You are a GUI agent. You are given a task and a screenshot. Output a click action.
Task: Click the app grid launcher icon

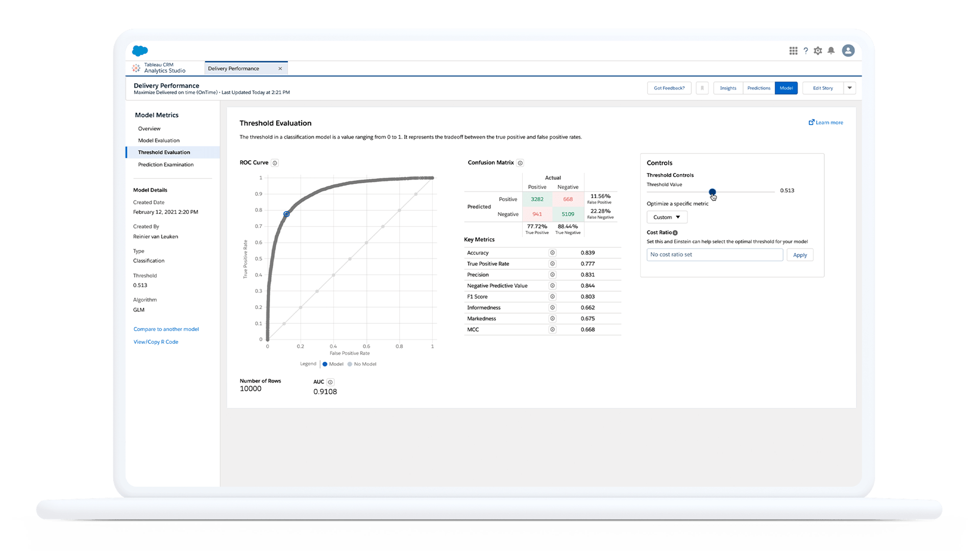pos(794,51)
